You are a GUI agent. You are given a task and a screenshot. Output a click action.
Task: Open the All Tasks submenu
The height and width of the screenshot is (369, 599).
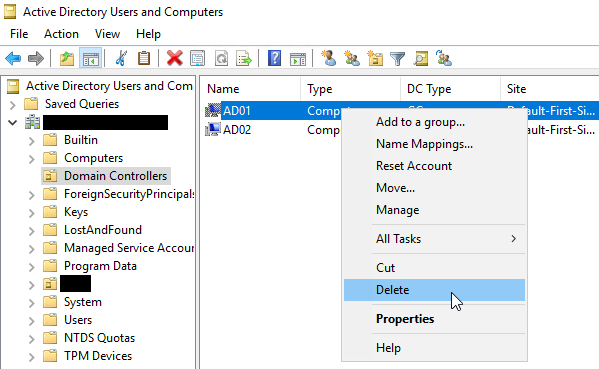[434, 239]
